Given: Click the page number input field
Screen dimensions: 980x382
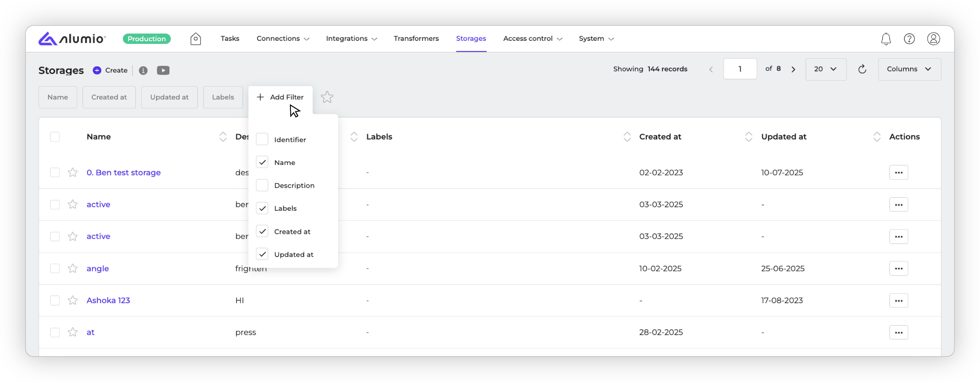Looking at the screenshot, I should click(x=740, y=69).
